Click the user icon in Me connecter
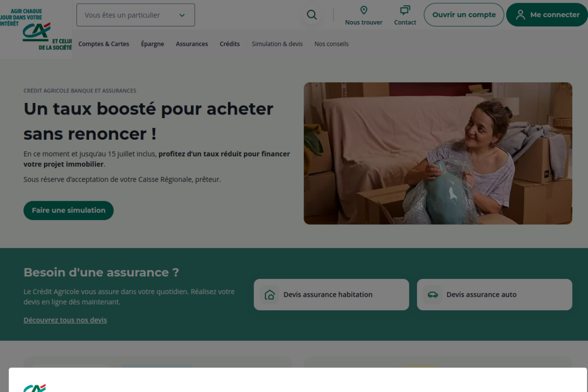Image resolution: width=588 pixels, height=392 pixels. 520,15
